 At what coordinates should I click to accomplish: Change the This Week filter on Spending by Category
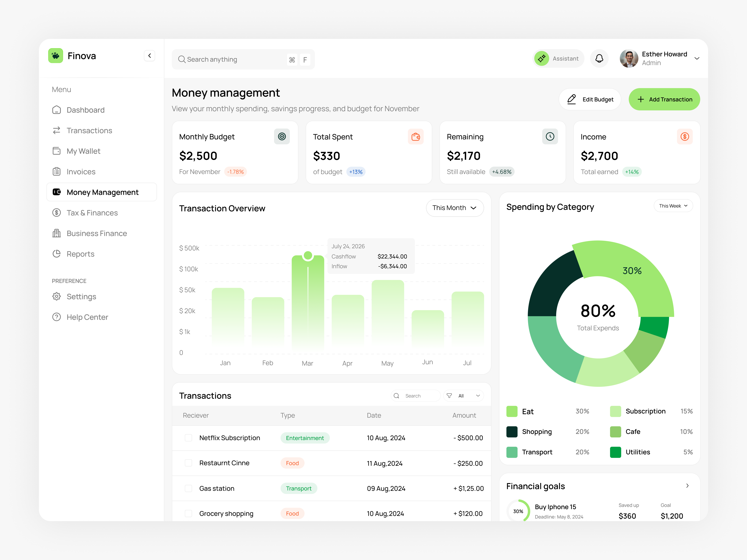[673, 206]
